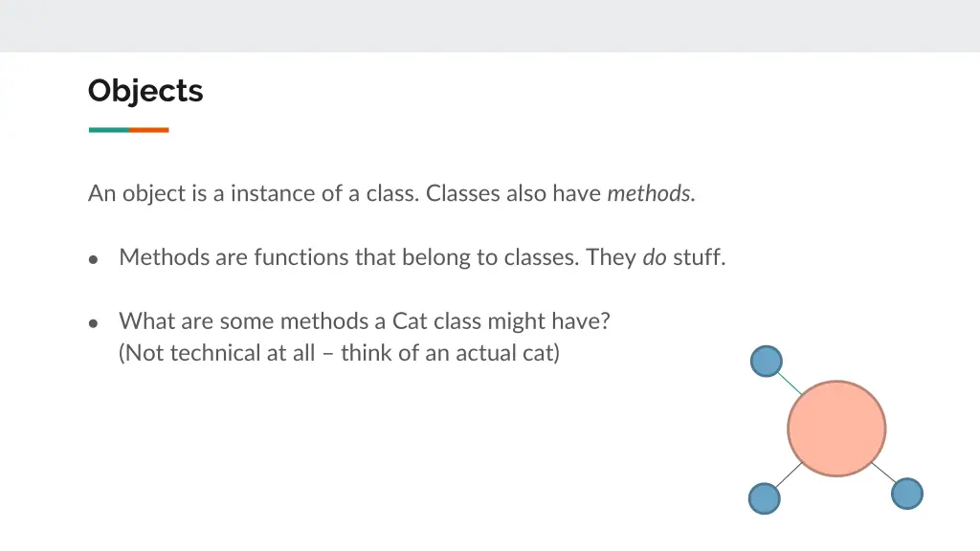Click the "Methods are functions" bullet text
This screenshot has height=551, width=980.
point(422,256)
